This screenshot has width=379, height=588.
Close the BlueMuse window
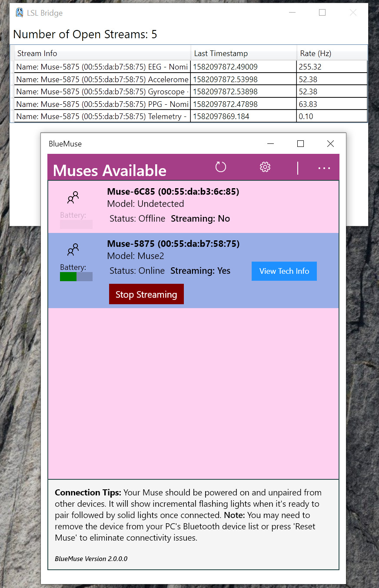[330, 144]
